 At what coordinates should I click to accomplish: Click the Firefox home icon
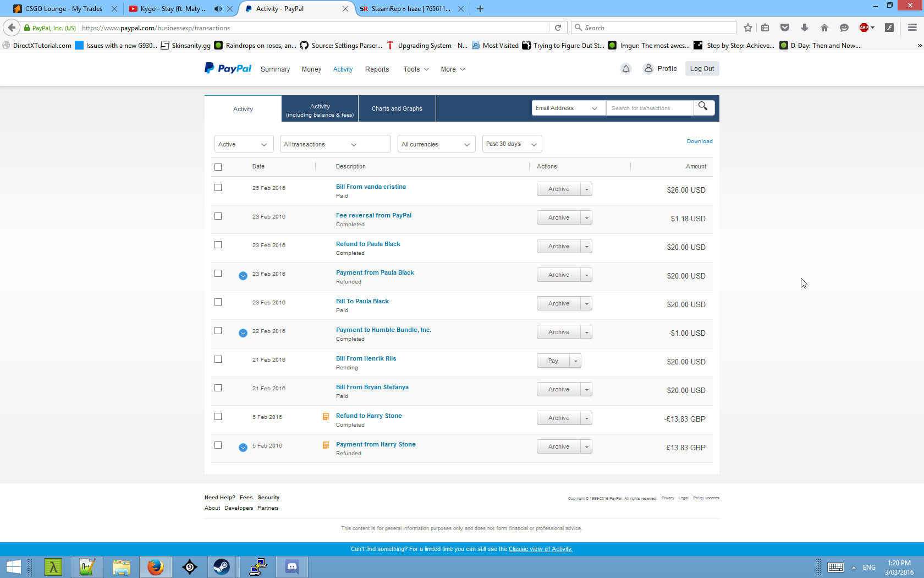point(824,28)
